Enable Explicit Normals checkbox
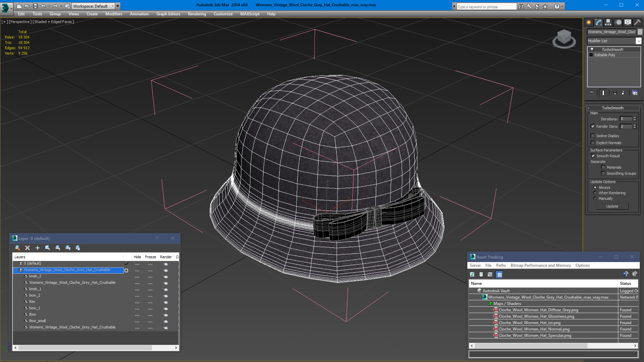The height and width of the screenshot is (362, 644). (x=593, y=142)
